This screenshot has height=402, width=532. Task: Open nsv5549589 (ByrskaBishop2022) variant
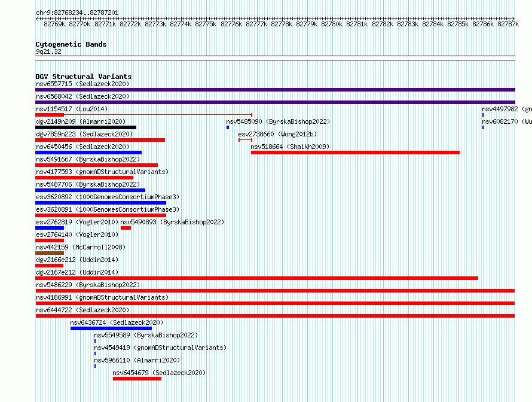tap(146, 335)
